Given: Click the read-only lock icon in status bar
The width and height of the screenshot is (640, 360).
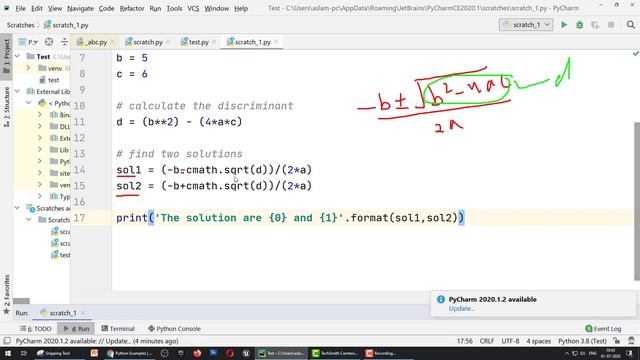Looking at the screenshot, I should click(x=617, y=341).
